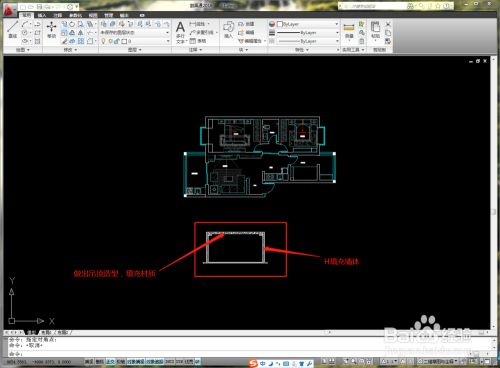The height and width of the screenshot is (368, 500).
Task: Switch to the Insert ribbon tab
Action: (42, 15)
